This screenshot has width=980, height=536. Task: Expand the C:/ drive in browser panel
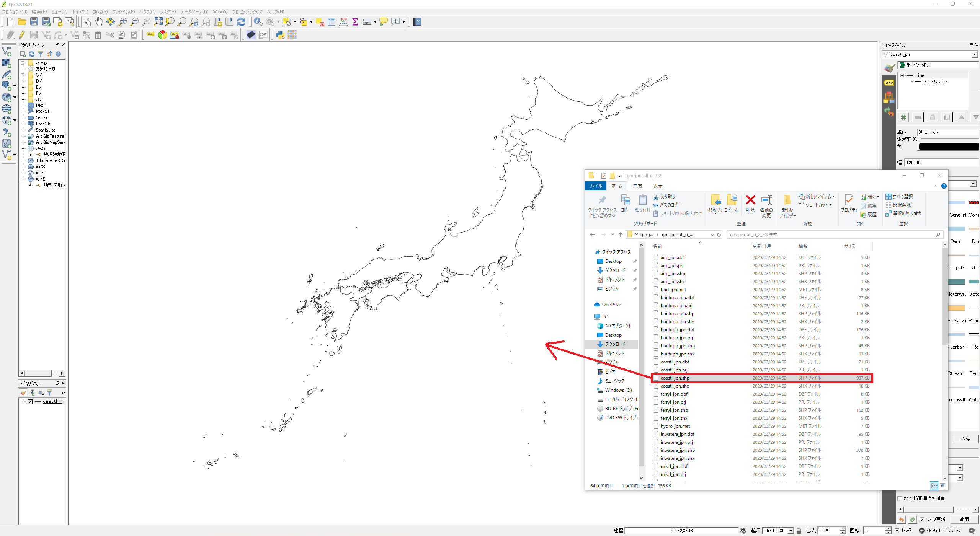[23, 75]
